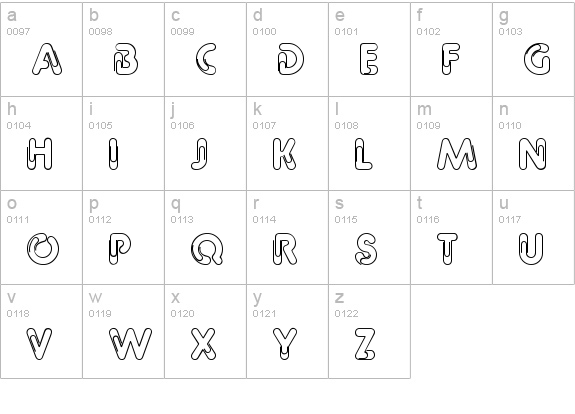This screenshot has width=575, height=414.
Task: Select the Y glyph cell 0121
Action: pyautogui.click(x=285, y=344)
